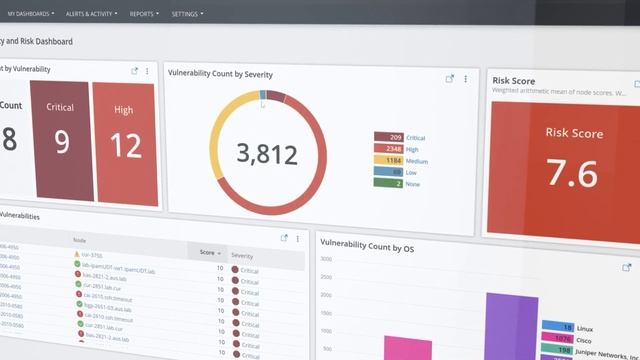Click the 3000 axis label in OS chart
Image resolution: width=640 pixels, height=360 pixels.
[x=326, y=259]
